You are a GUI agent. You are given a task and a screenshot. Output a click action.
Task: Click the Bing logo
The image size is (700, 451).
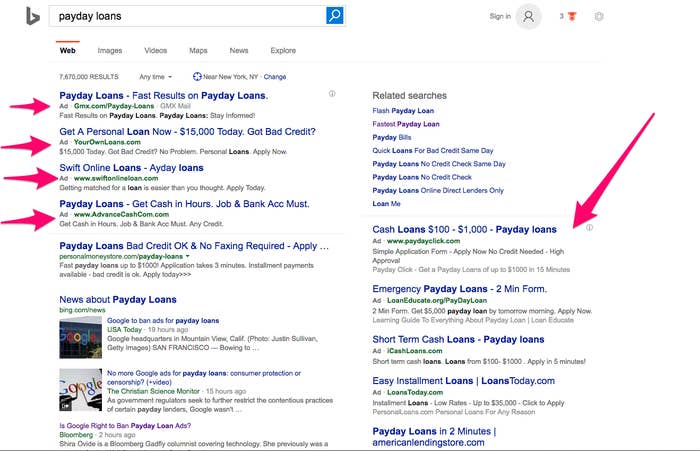(33, 16)
